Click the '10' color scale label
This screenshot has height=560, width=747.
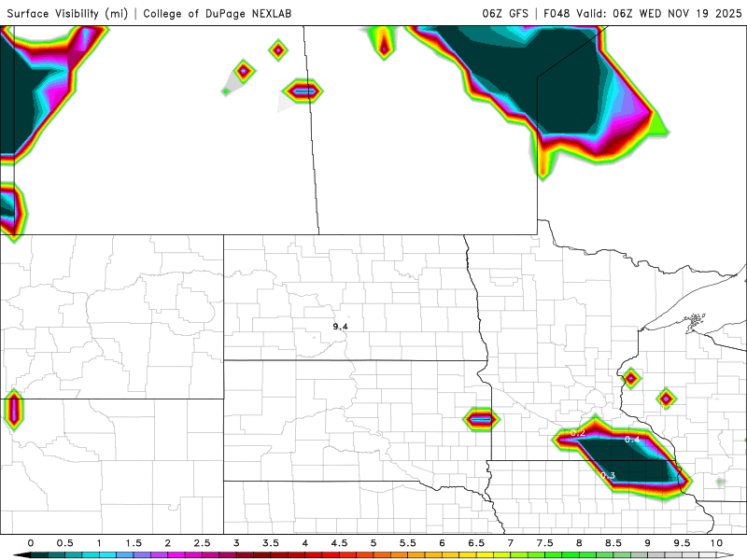tap(716, 543)
